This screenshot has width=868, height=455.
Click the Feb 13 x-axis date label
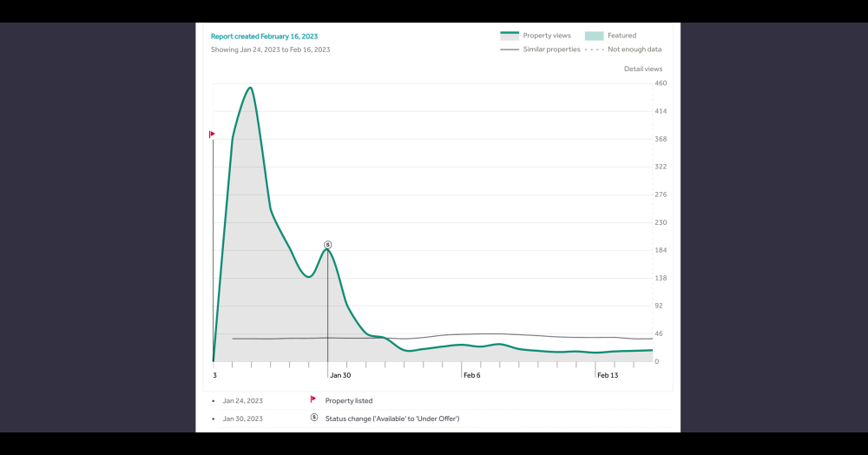tap(608, 375)
